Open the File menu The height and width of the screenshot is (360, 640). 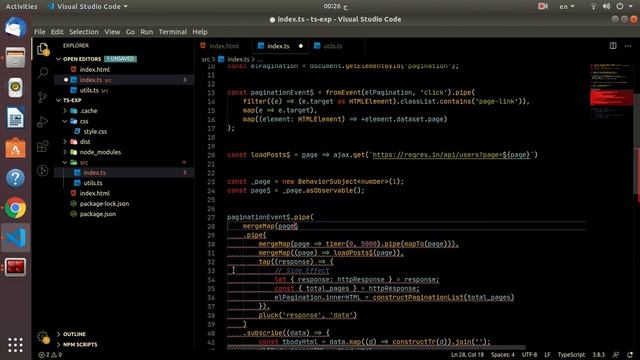pos(40,31)
